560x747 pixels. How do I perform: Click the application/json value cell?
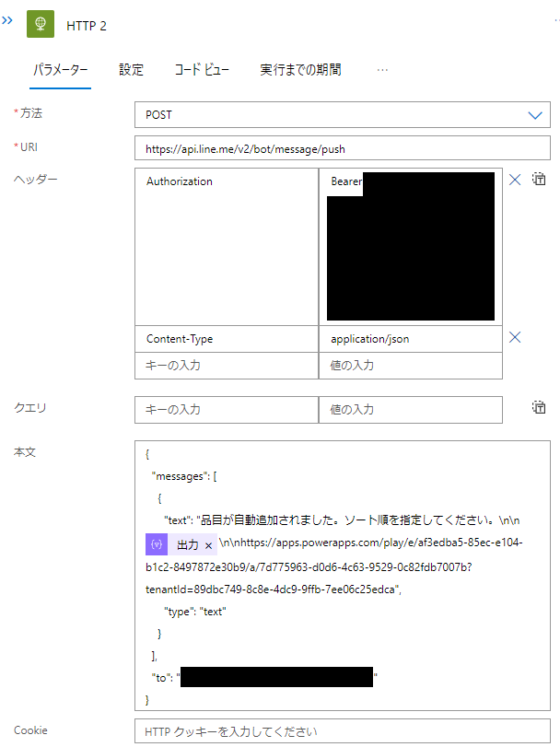coord(411,339)
